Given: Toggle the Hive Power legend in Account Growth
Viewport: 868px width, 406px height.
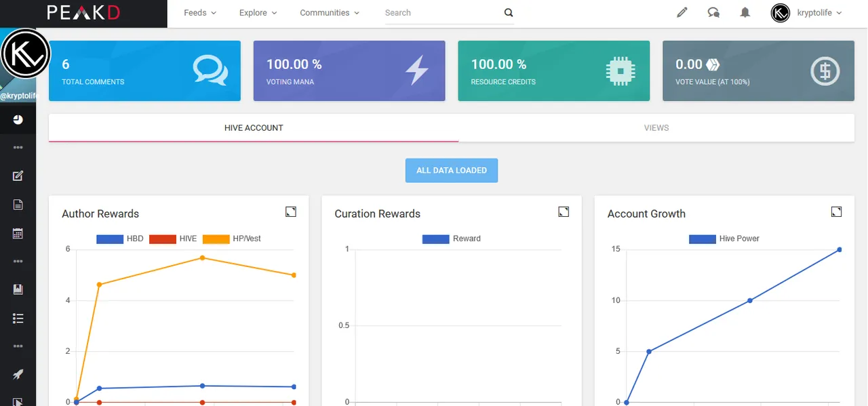Looking at the screenshot, I should point(724,239).
